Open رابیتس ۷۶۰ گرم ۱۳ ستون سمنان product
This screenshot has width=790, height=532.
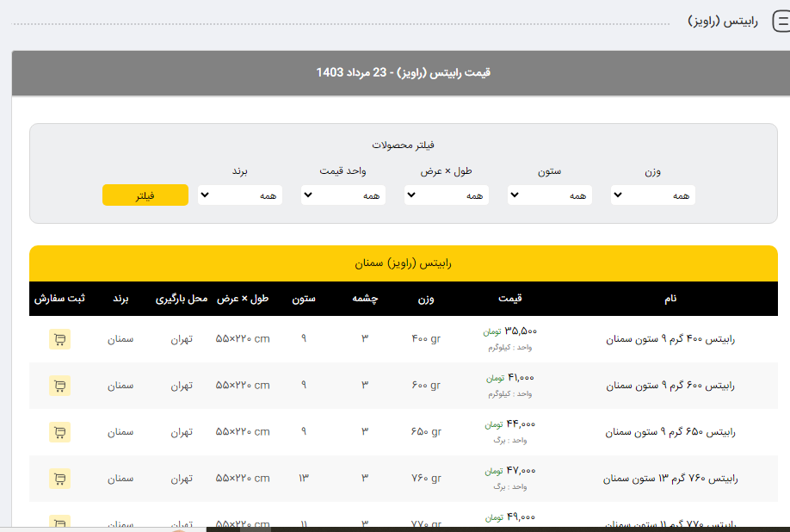point(670,479)
